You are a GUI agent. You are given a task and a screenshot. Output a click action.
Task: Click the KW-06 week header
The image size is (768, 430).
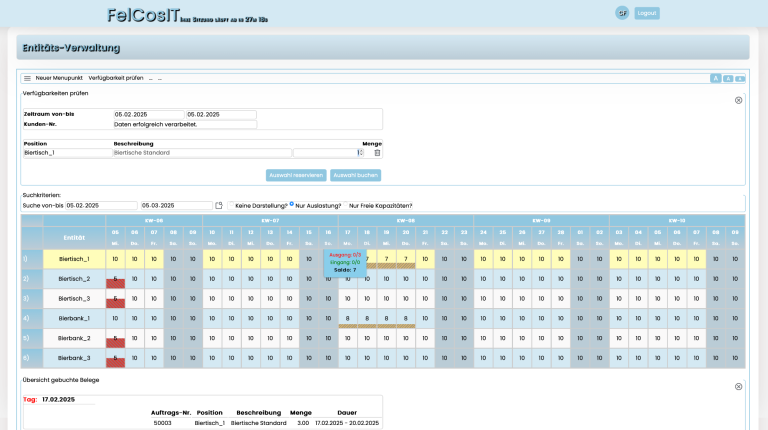(x=154, y=220)
